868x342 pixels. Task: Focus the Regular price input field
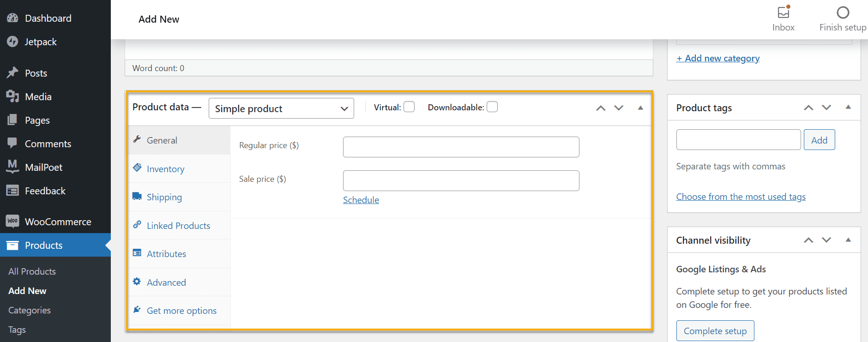point(461,147)
